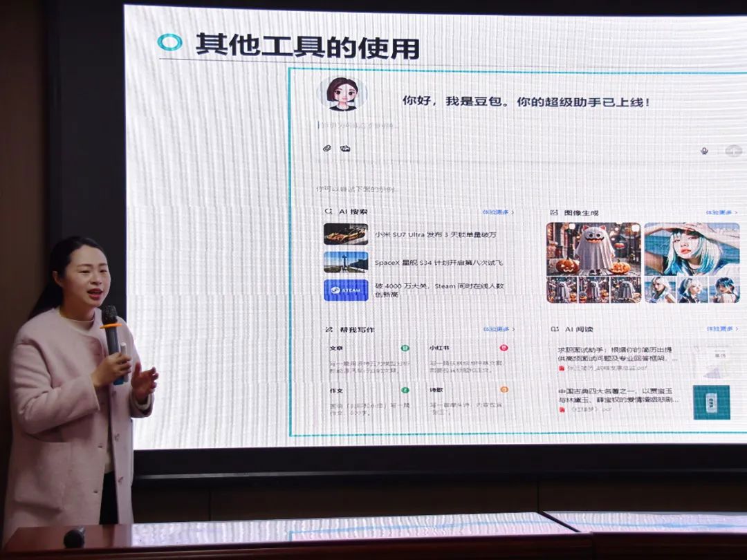
Task: Open the teal book cover thumbnail
Action: 712,402
